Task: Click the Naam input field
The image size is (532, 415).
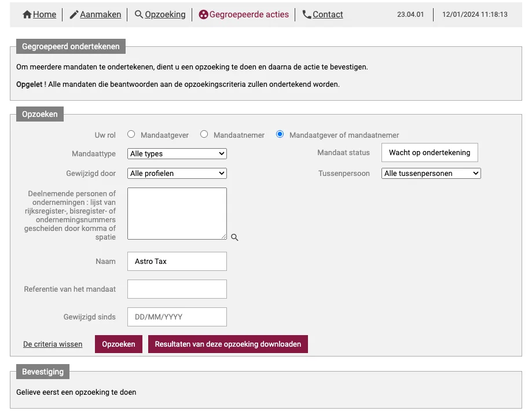Action: tap(177, 261)
